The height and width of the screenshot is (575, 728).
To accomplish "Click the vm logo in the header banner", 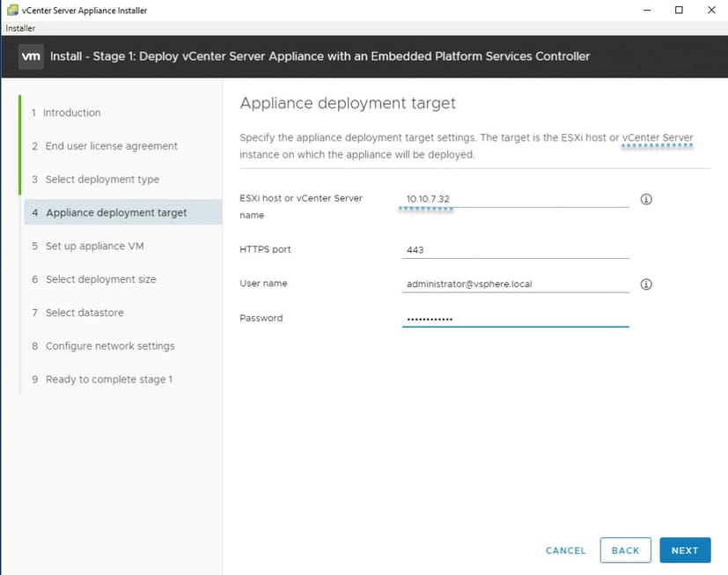I will point(31,55).
